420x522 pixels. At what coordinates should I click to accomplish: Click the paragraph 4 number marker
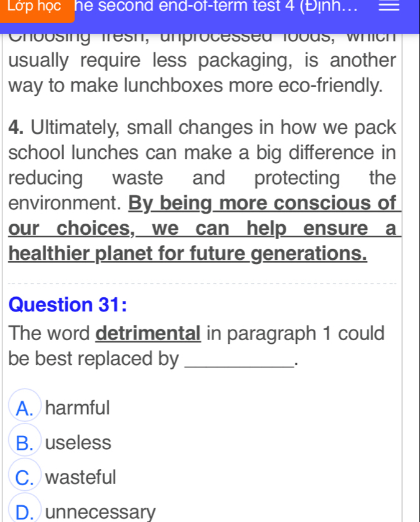coord(16,128)
